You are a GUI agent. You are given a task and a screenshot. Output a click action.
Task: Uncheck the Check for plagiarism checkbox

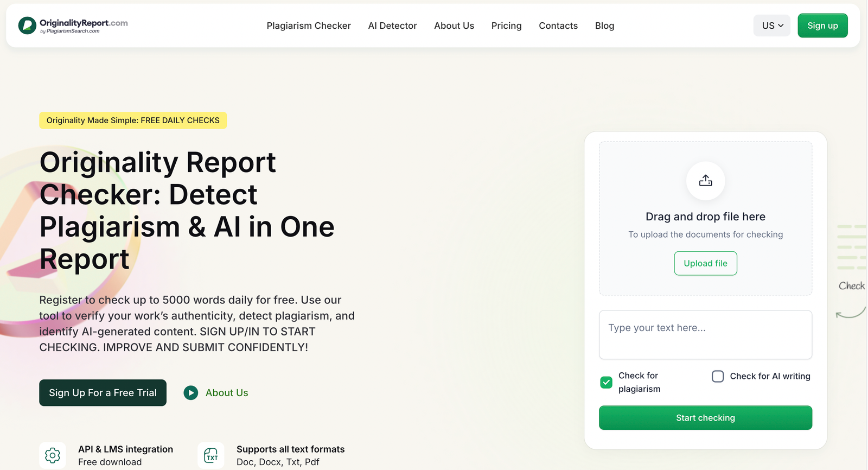click(607, 383)
